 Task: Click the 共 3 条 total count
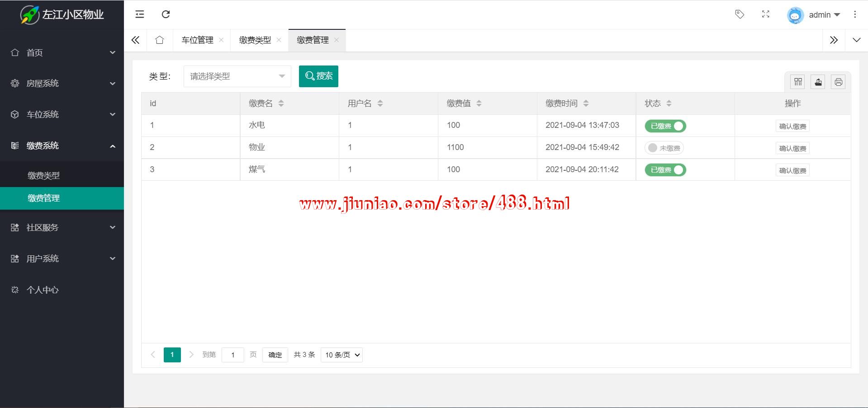(304, 355)
